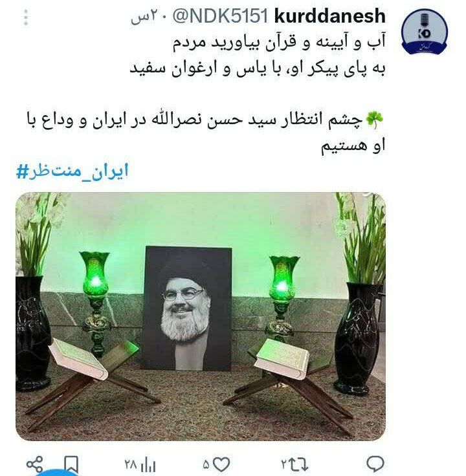Open kurddanesh profile avatar
This screenshot has height=476, width=466.
click(425, 32)
